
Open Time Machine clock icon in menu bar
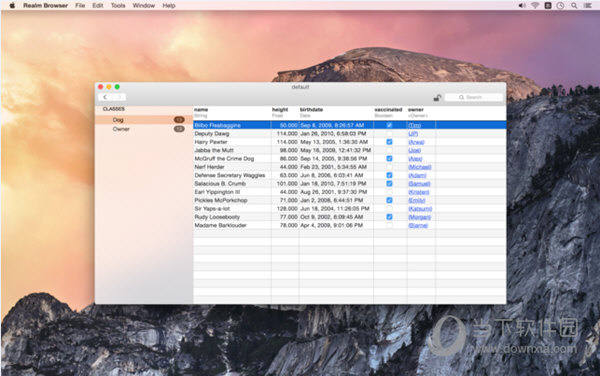(x=560, y=5)
